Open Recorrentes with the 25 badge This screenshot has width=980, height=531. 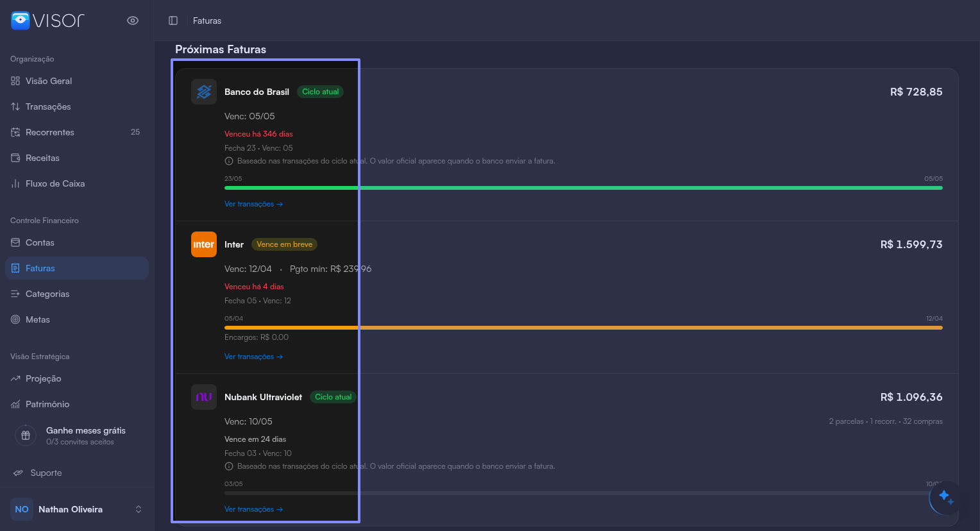pos(77,132)
